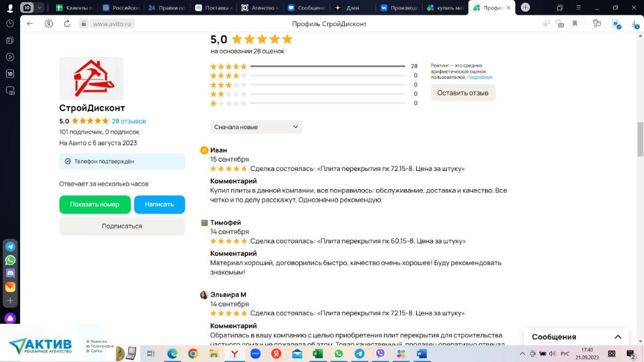This screenshot has height=362, width=644.
Task: Open Viber from the taskbar
Action: tap(380, 354)
